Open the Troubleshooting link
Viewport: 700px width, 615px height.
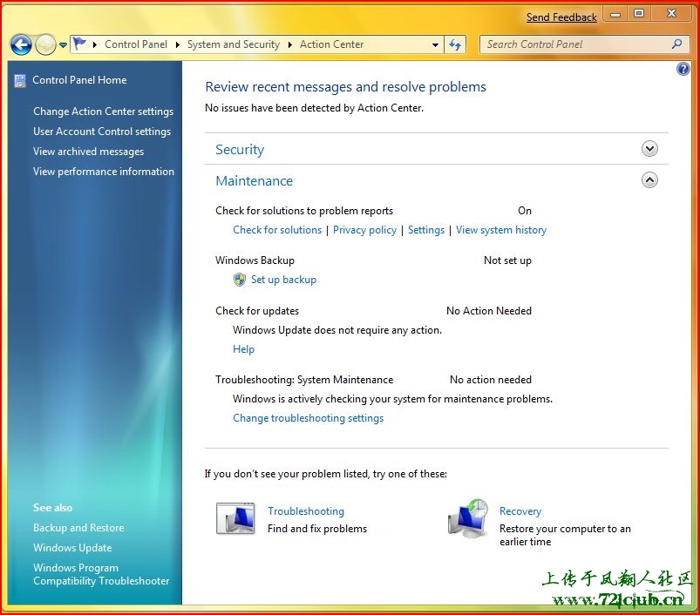[x=306, y=511]
